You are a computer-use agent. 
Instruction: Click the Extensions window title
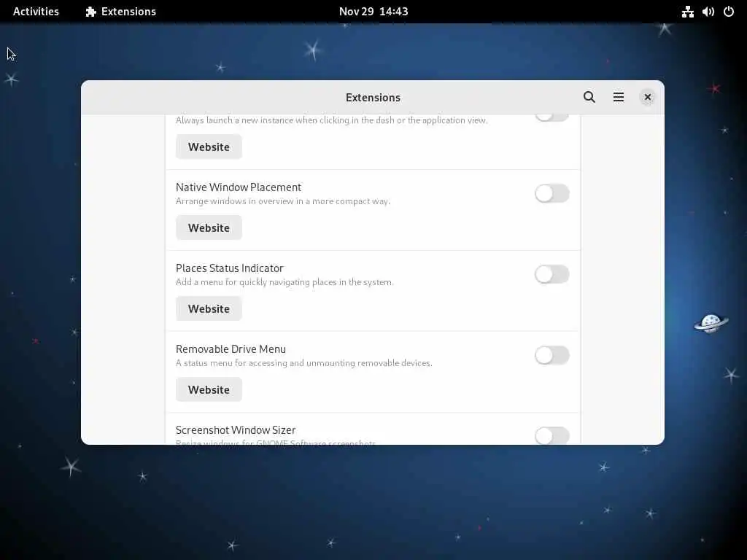[373, 97]
